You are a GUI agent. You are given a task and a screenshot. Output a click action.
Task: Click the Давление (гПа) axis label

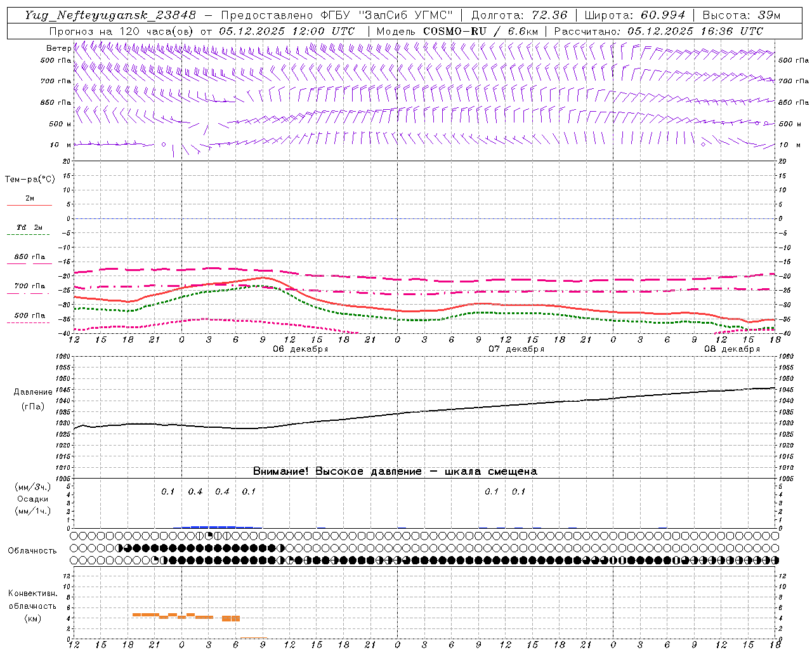[x=32, y=399]
